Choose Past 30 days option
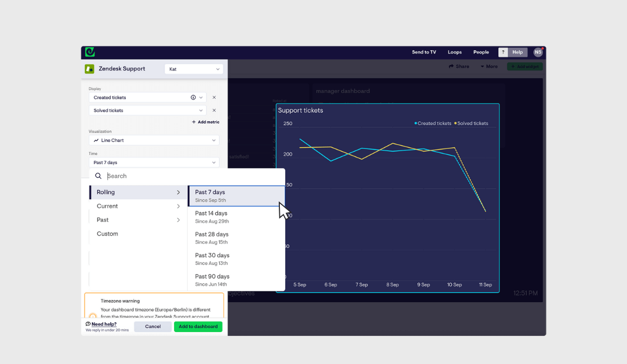 click(x=236, y=259)
